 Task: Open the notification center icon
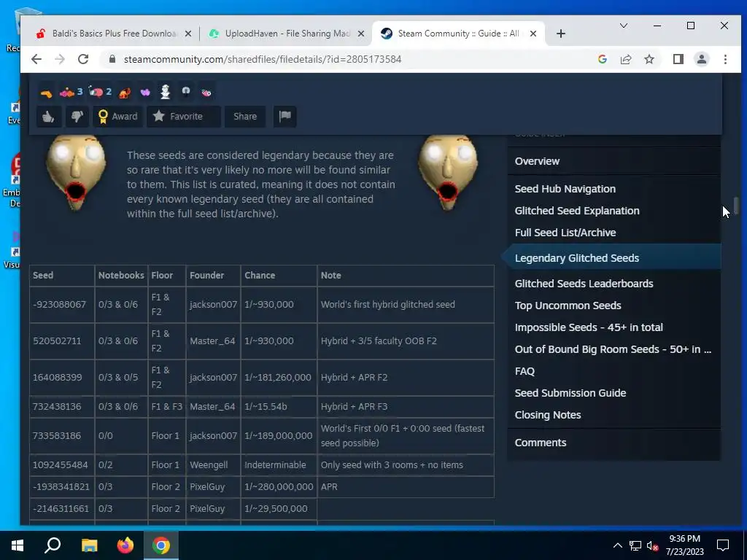click(723, 545)
